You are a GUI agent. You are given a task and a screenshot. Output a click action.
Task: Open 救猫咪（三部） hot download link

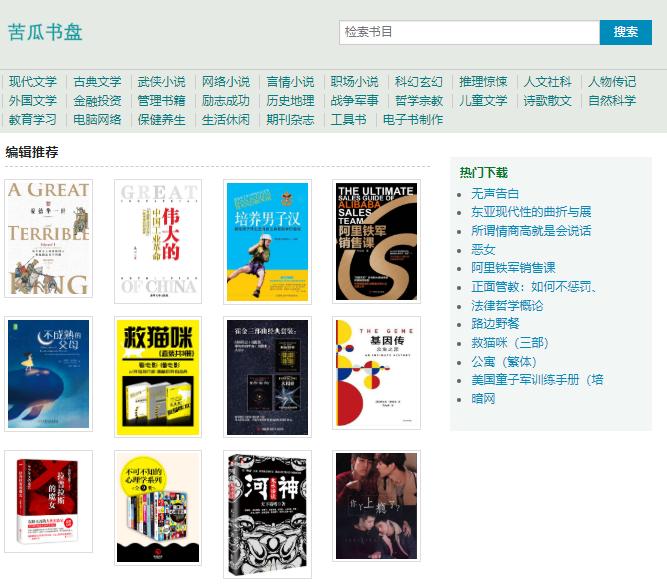click(510, 343)
